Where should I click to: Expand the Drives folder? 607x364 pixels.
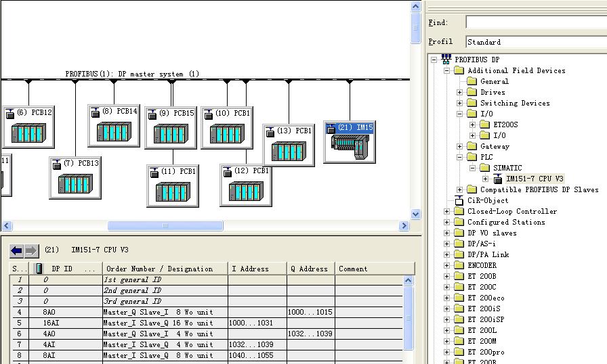460,92
